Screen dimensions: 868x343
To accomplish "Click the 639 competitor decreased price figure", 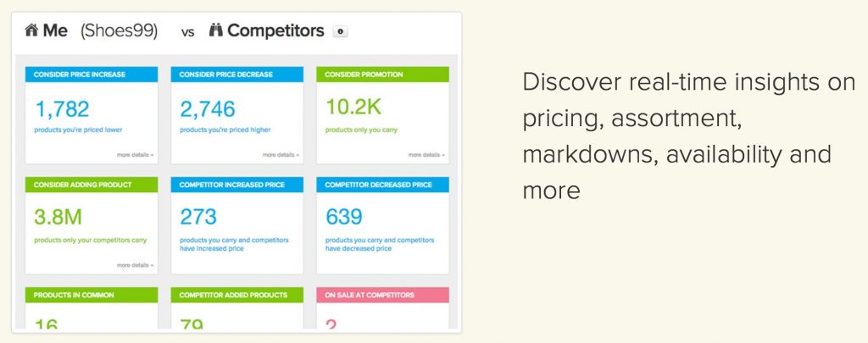I will point(344,218).
